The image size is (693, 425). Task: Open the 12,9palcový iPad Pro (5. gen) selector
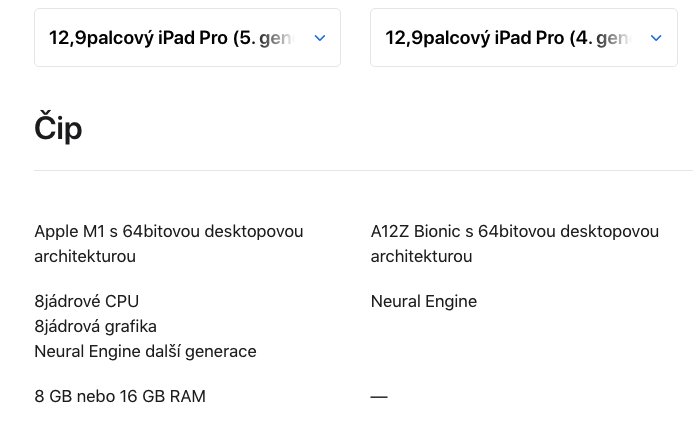click(x=170, y=38)
